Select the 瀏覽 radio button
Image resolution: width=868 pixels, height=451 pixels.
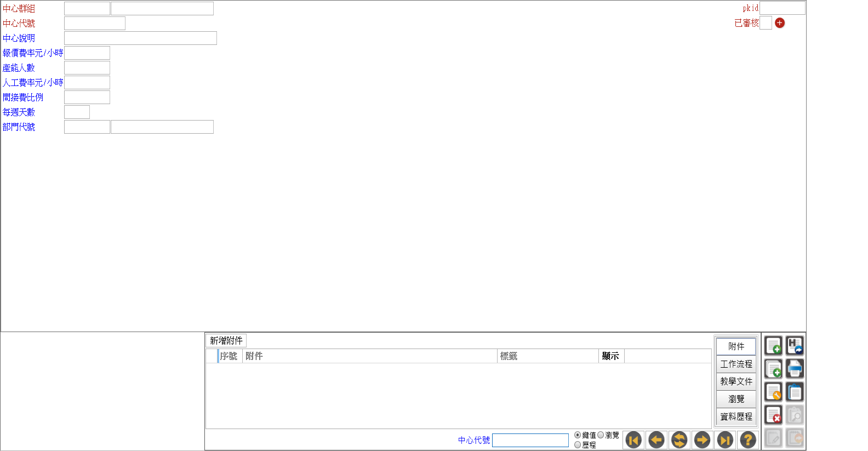pos(601,435)
